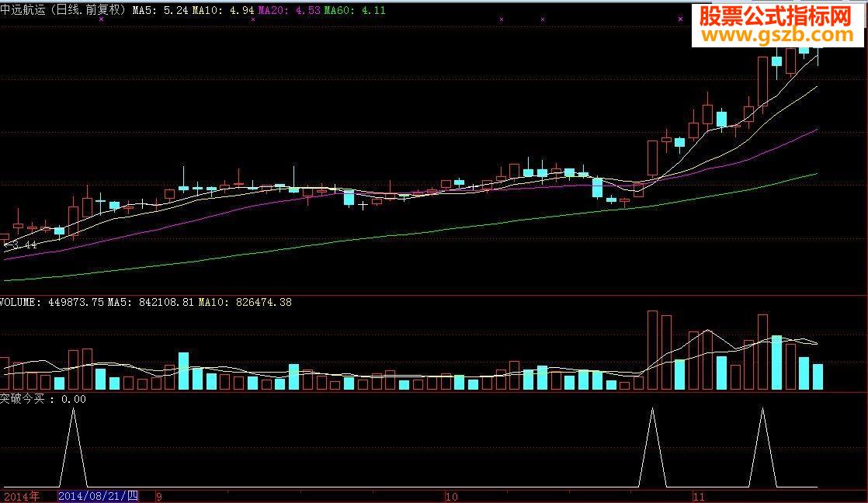Click the volume MA5: 842108.81 label
The image size is (868, 503).
click(151, 302)
